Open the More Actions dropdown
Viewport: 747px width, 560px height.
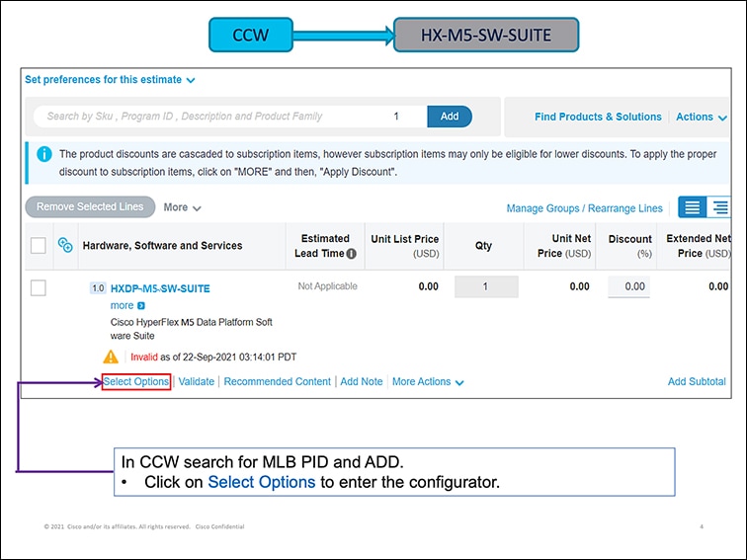click(x=428, y=381)
